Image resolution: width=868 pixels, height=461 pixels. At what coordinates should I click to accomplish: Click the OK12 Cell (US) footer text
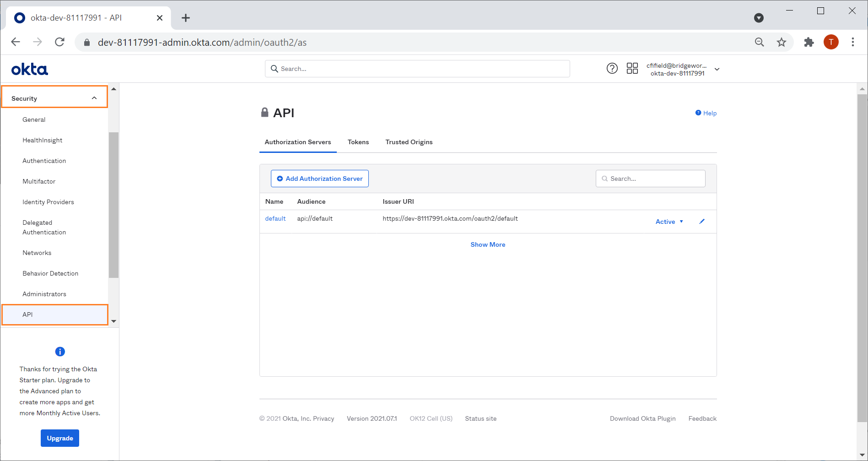431,418
